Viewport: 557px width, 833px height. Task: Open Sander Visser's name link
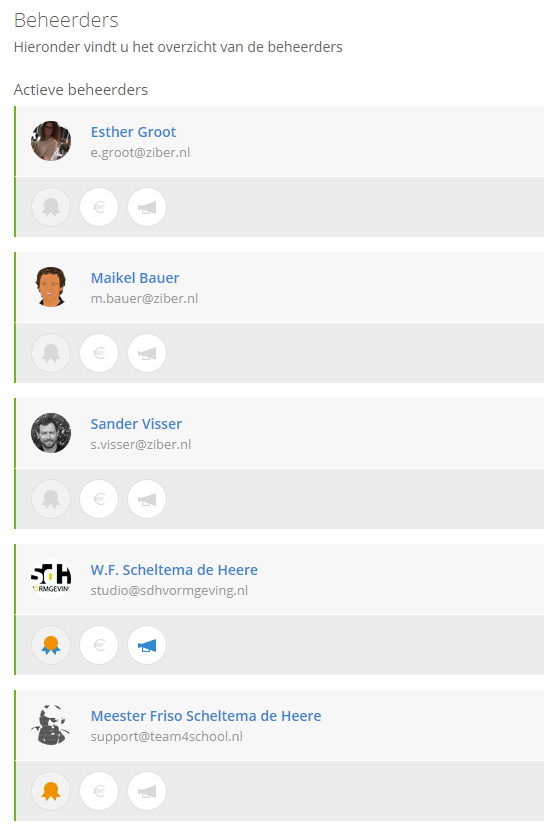coord(136,424)
